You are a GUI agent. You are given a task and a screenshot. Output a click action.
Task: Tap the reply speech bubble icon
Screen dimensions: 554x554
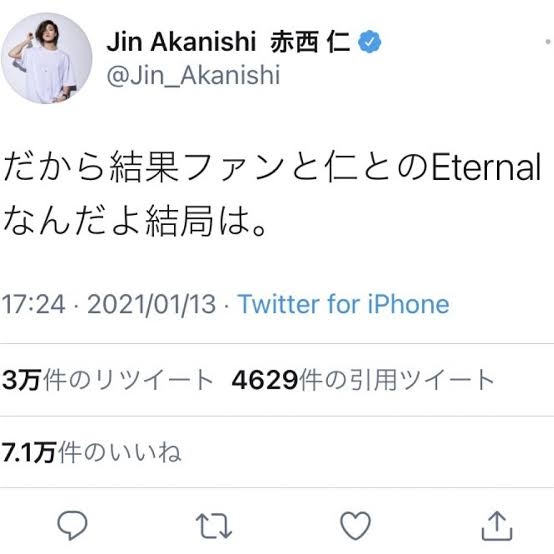coord(72,525)
